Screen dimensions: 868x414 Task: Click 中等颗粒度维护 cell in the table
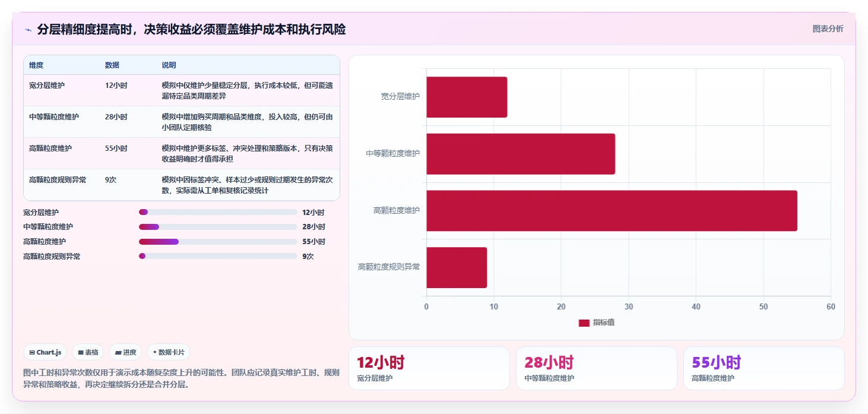54,117
